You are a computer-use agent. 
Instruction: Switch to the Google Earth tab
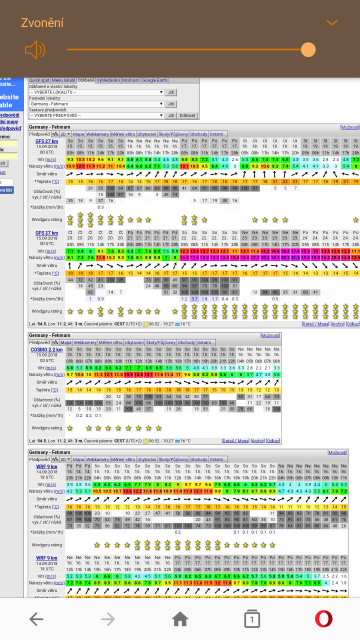click(x=155, y=80)
